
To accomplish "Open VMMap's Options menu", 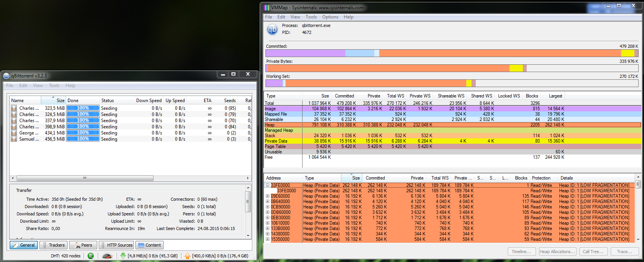I will click(330, 17).
